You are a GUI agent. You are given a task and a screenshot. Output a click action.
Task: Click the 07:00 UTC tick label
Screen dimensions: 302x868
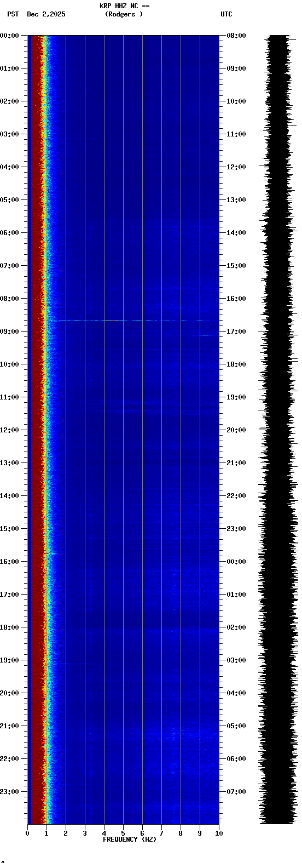[236, 792]
